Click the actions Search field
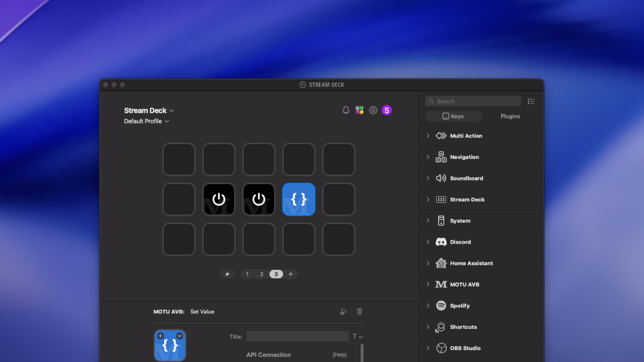The height and width of the screenshot is (362, 644). click(473, 101)
